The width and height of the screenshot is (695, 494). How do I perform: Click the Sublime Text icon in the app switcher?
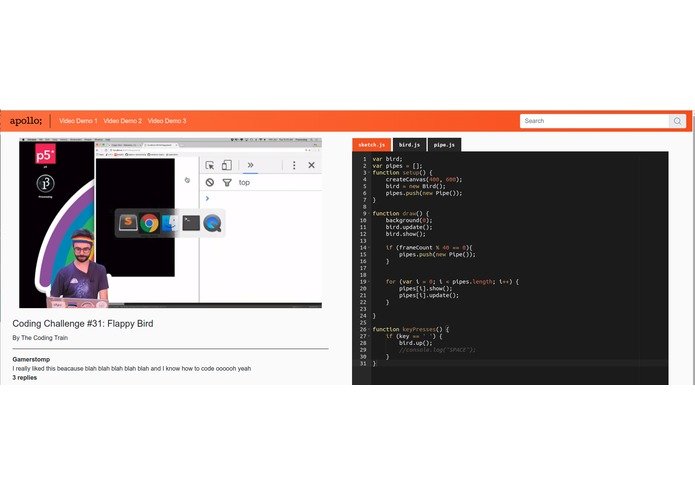(128, 222)
